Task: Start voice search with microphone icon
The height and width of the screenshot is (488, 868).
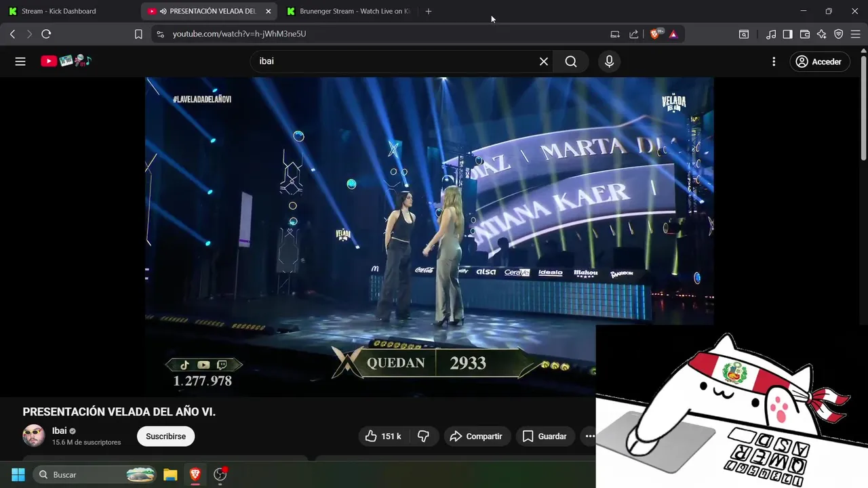Action: click(x=609, y=62)
